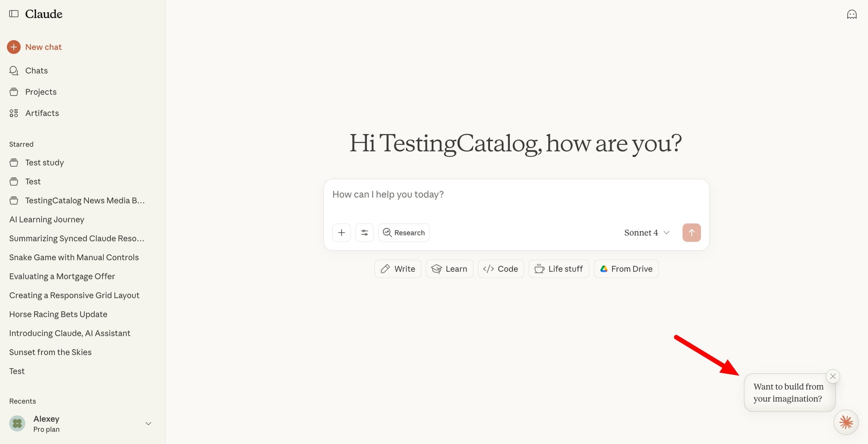868x444 pixels.
Task: Click the Claude spark icon button
Action: coord(846,422)
